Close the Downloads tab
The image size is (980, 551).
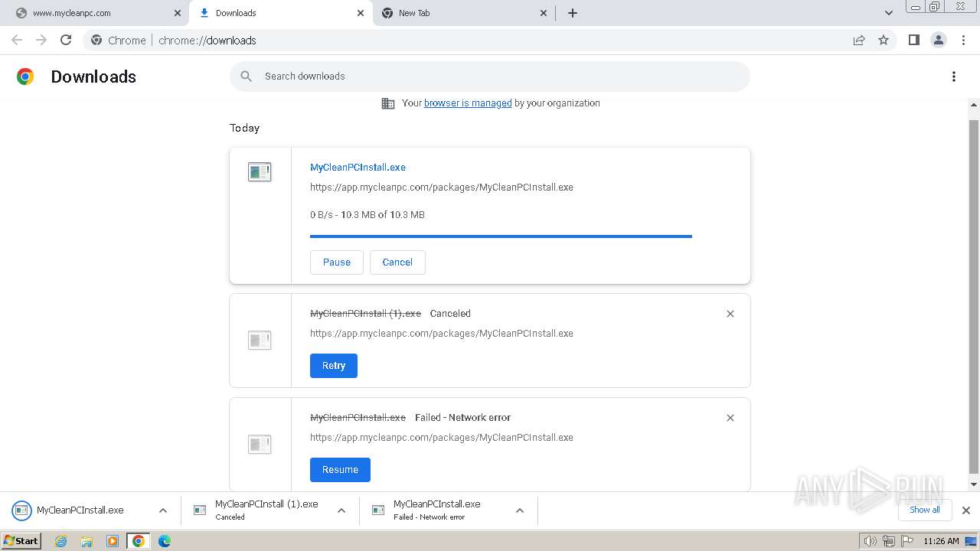tap(361, 13)
